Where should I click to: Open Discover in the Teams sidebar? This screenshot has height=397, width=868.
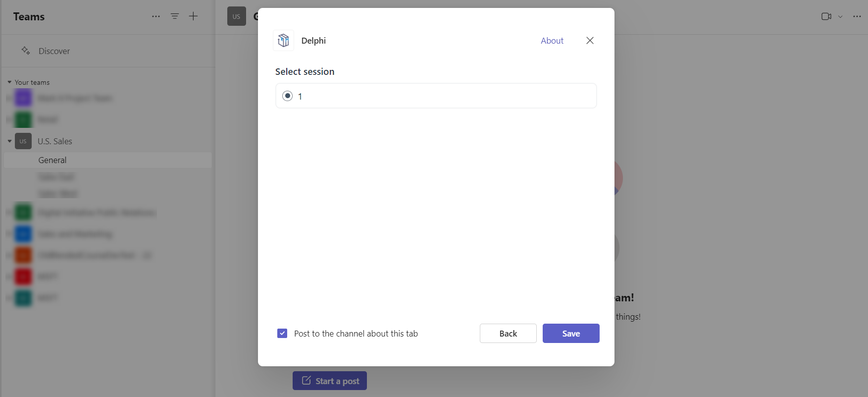[x=54, y=51]
